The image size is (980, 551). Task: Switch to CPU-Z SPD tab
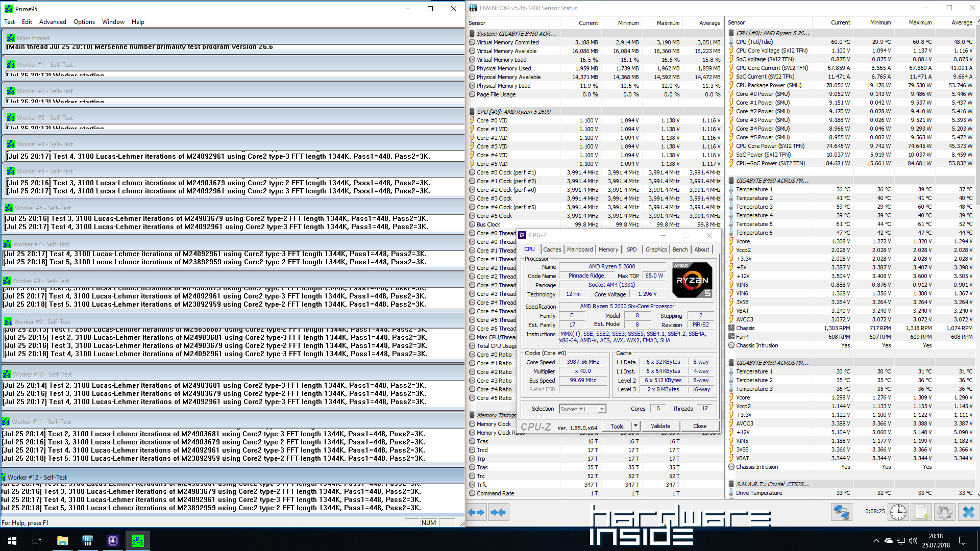point(631,249)
